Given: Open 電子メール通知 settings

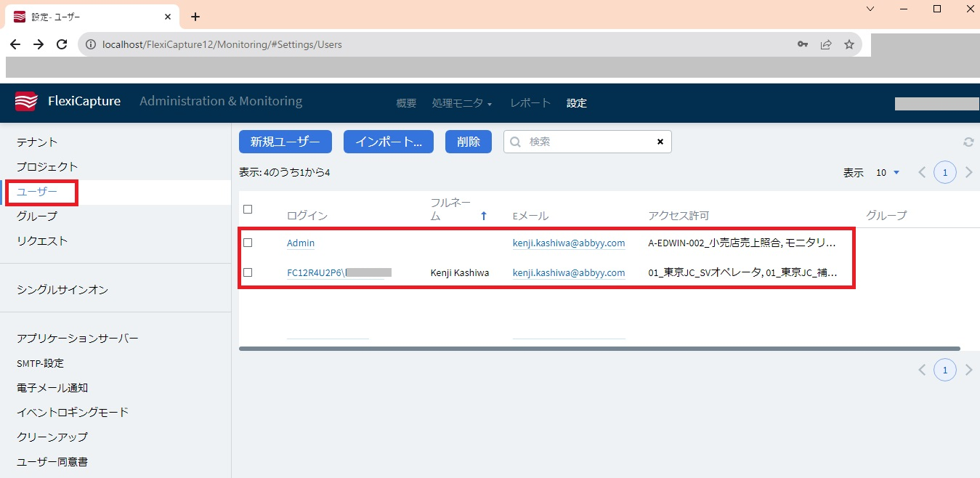Looking at the screenshot, I should (52, 388).
